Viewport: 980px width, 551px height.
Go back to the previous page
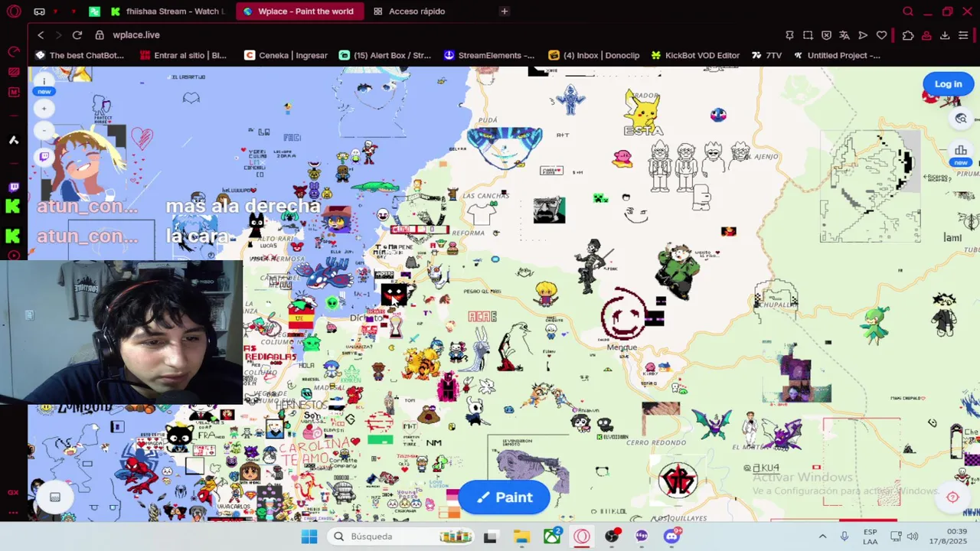(41, 35)
